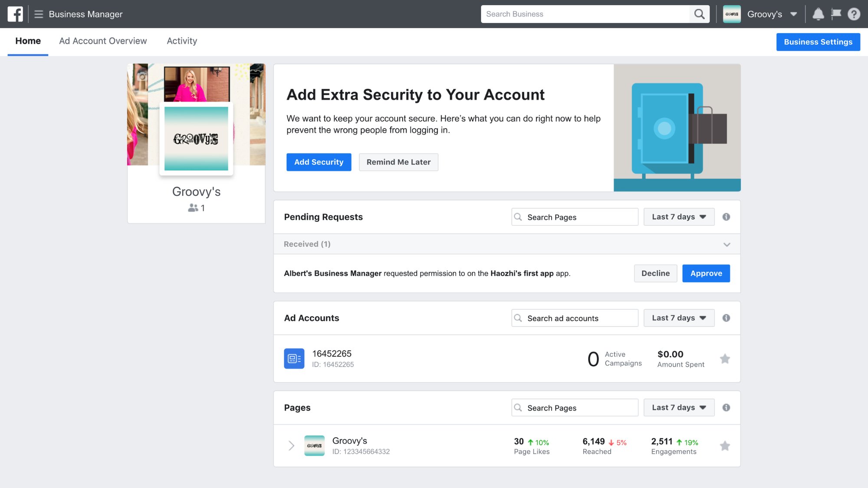Open Groovy's account dropdown in header
The image size is (868, 488).
tap(793, 14)
